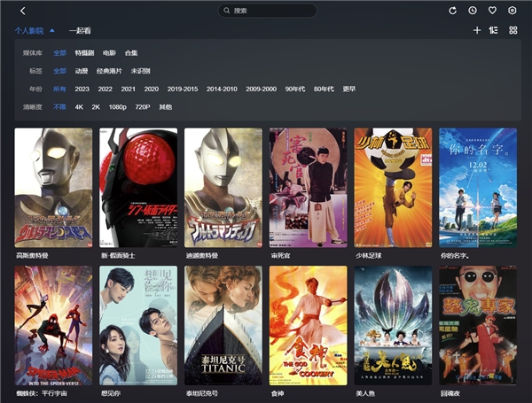
Task: Filter by year 2023
Action: pos(82,89)
